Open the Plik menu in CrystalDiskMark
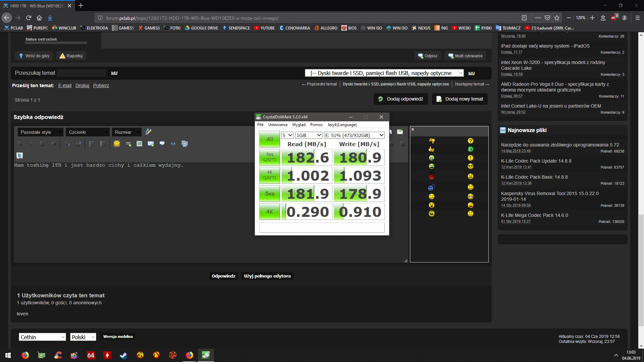Image resolution: width=644 pixels, height=362 pixels. (x=260, y=125)
